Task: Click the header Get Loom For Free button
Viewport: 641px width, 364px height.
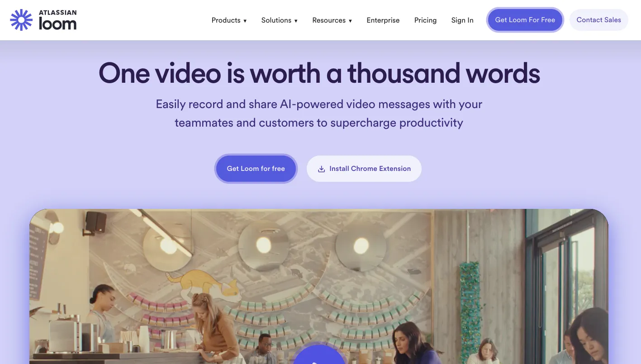Action: [x=525, y=20]
